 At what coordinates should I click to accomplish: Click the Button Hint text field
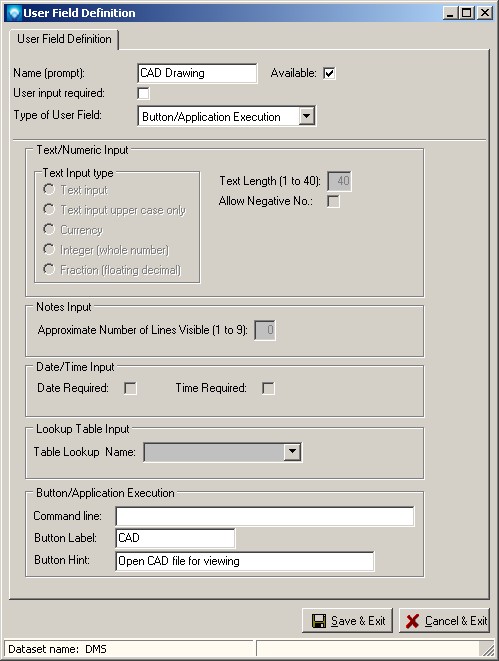pyautogui.click(x=245, y=561)
